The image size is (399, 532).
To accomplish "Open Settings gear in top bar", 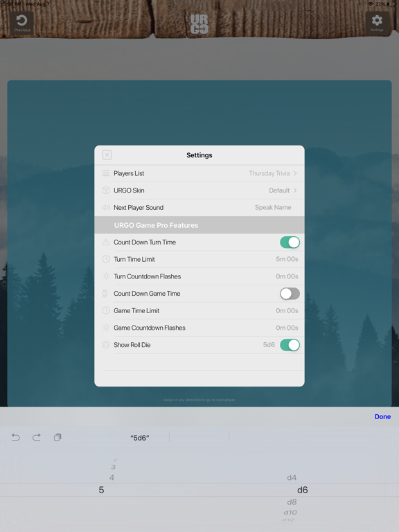I will click(377, 23).
